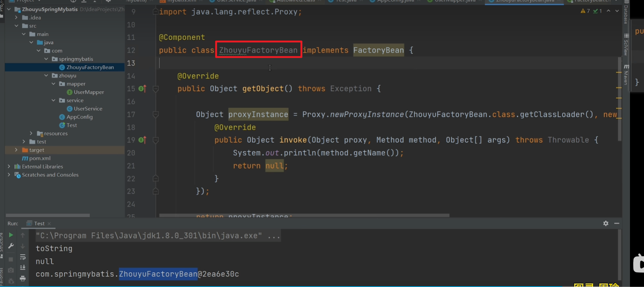Select ZhouyuFactoryBean in project tree

90,67
